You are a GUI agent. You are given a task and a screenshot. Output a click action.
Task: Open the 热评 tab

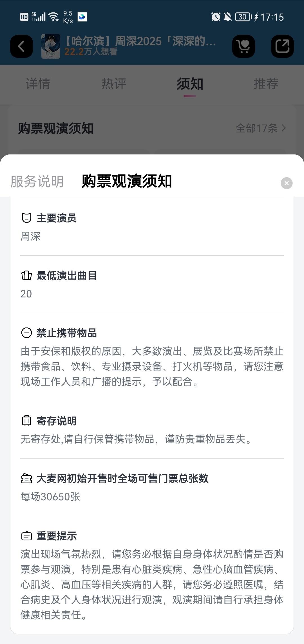(114, 84)
